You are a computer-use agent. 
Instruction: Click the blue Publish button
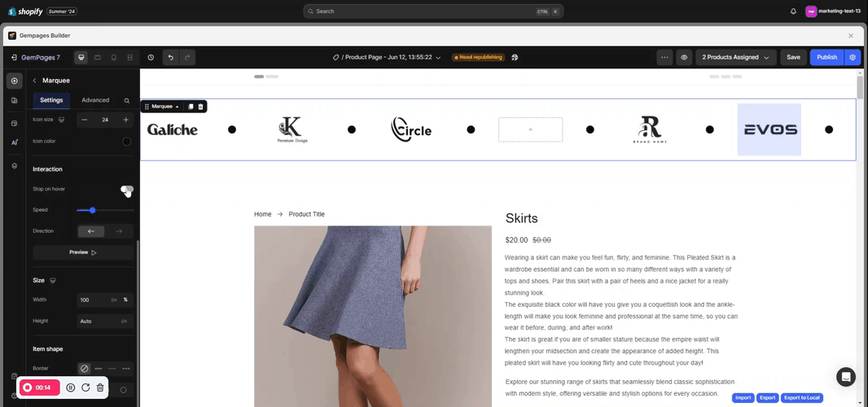[x=826, y=57]
